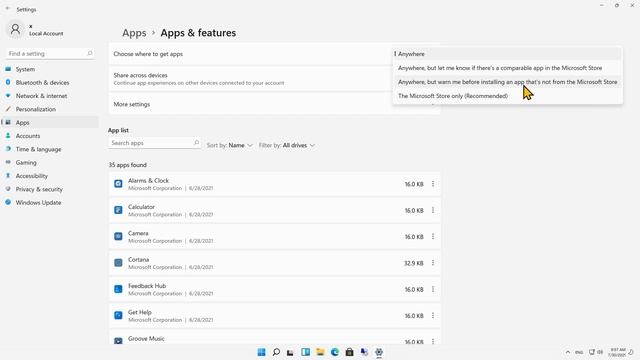Click the Feedback Hub app icon
Screen dimensions: 640x360
tap(118, 289)
